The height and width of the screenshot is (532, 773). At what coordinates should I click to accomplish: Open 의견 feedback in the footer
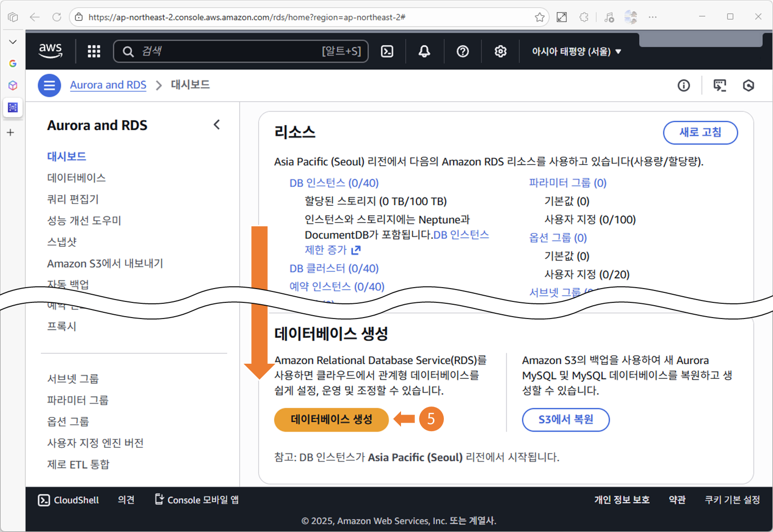126,500
